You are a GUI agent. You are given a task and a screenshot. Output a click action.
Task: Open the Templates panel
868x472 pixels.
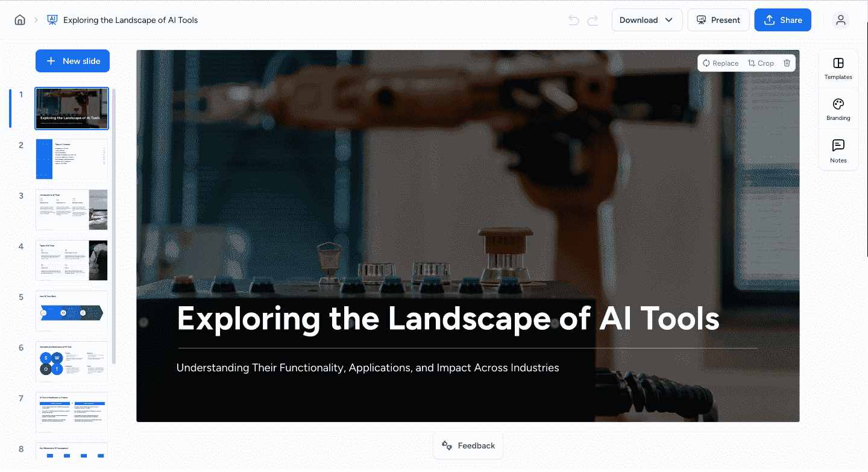click(838, 68)
